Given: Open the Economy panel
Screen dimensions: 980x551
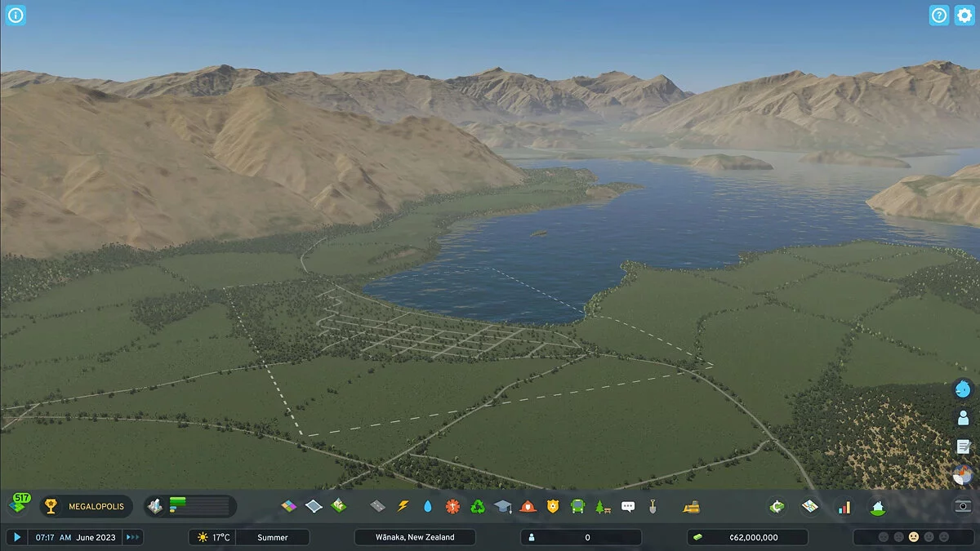Looking at the screenshot, I should [x=776, y=506].
